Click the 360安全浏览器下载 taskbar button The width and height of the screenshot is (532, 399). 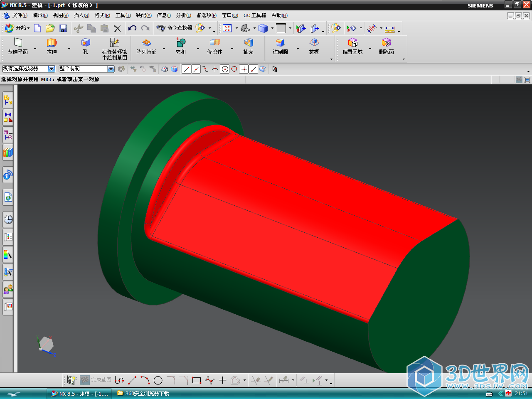coord(143,394)
